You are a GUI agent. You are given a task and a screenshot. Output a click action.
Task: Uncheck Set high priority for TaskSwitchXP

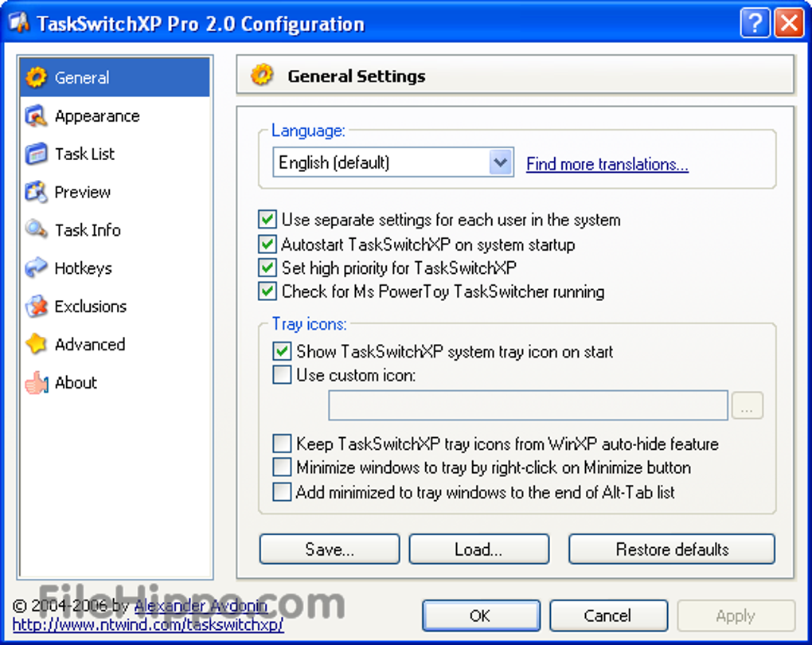pos(267,268)
